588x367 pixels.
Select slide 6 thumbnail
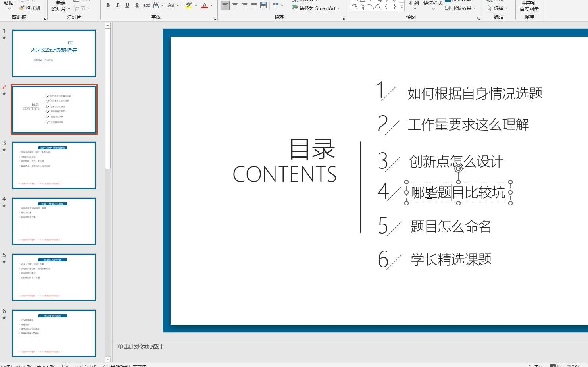point(54,333)
